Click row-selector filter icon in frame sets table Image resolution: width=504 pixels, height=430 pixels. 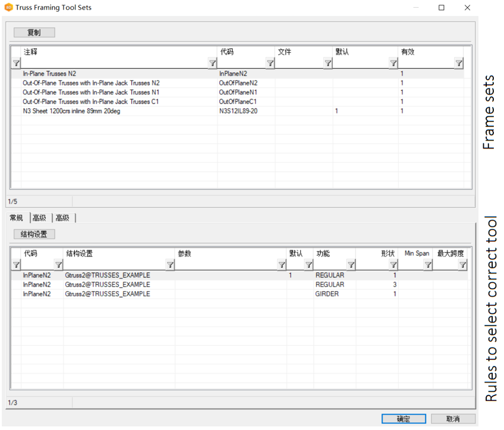point(16,63)
